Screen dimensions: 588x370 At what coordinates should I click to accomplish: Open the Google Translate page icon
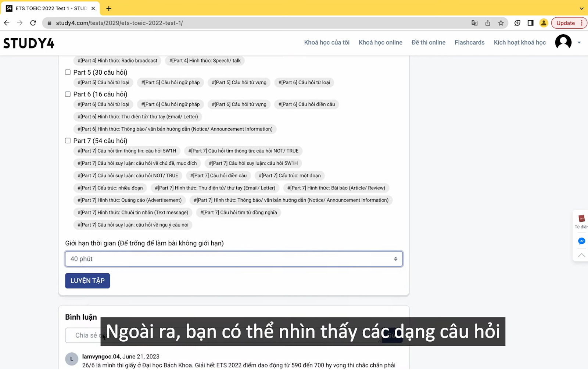pos(474,23)
